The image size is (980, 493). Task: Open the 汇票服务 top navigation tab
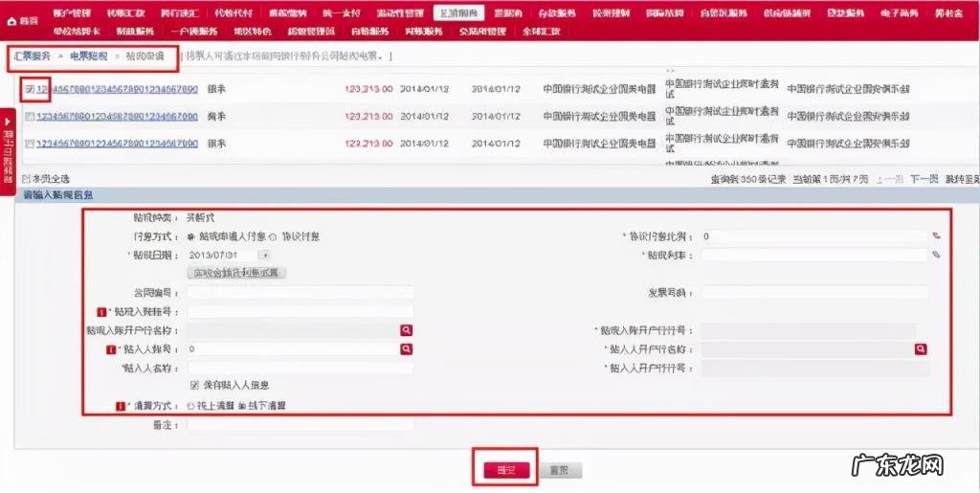pos(458,12)
